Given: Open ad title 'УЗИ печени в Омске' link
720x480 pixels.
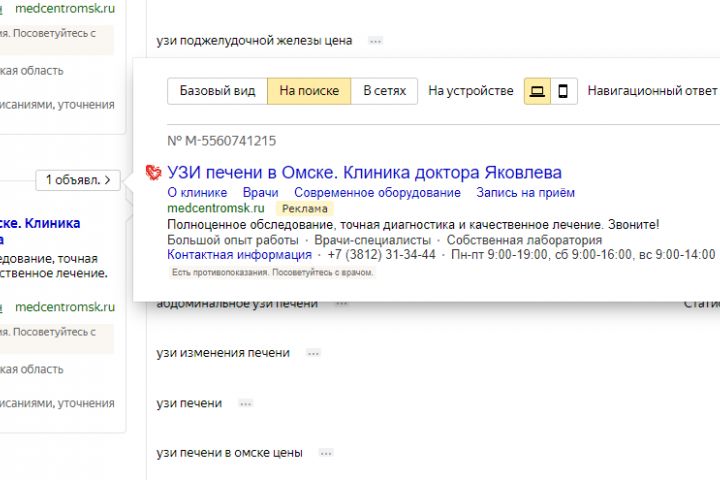Looking at the screenshot, I should pyautogui.click(x=364, y=173).
